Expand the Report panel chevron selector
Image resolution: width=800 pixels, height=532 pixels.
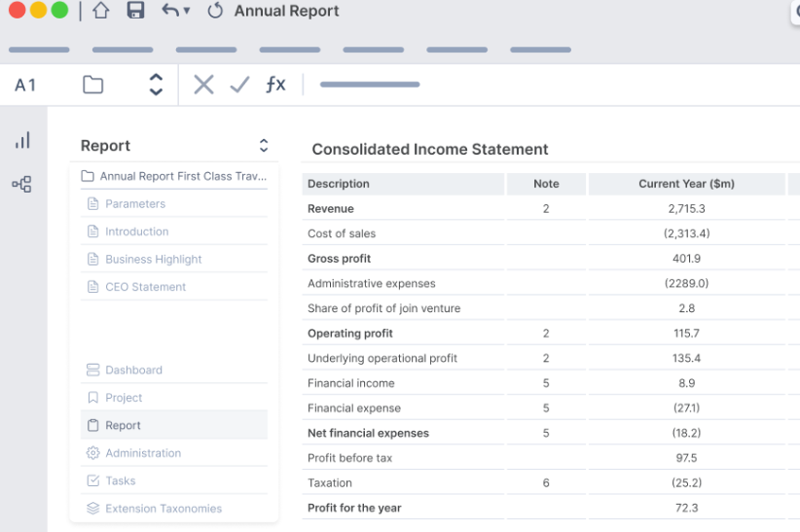[264, 145]
